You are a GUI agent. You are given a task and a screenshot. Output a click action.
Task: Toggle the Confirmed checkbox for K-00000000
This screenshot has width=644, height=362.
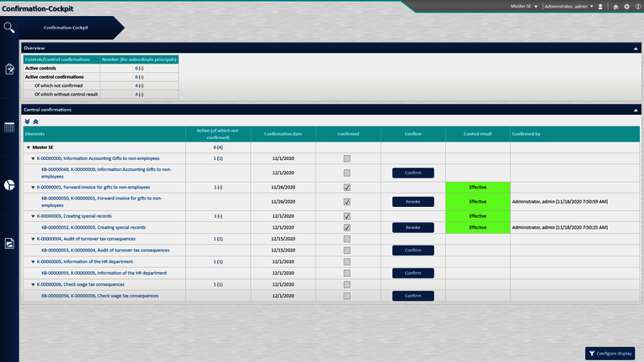pyautogui.click(x=347, y=158)
